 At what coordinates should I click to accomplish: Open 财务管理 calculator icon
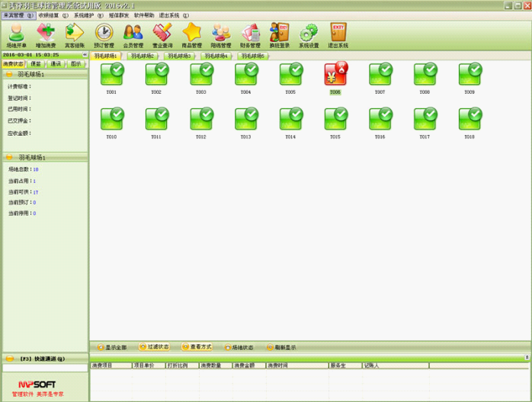[250, 35]
